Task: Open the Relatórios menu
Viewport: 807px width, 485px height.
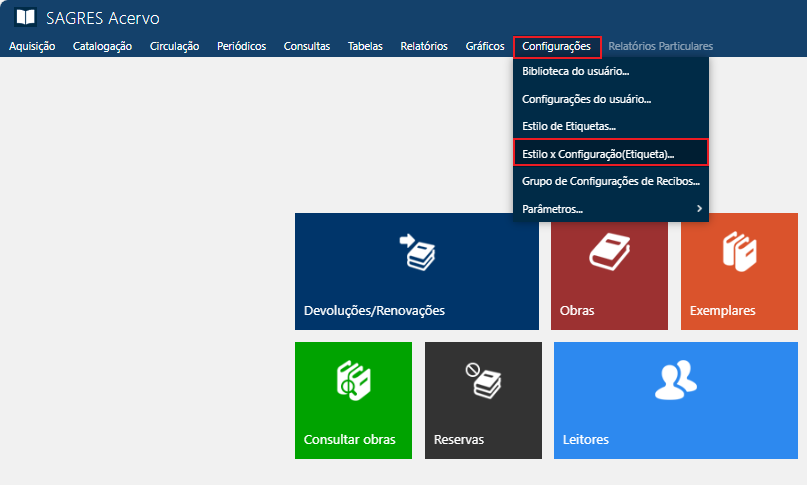Action: [423, 46]
